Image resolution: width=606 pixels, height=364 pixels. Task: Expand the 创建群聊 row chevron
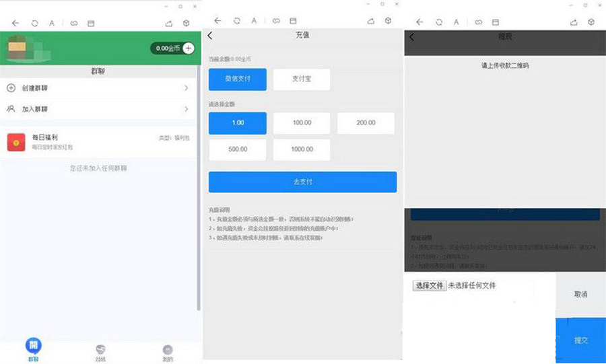tap(186, 88)
